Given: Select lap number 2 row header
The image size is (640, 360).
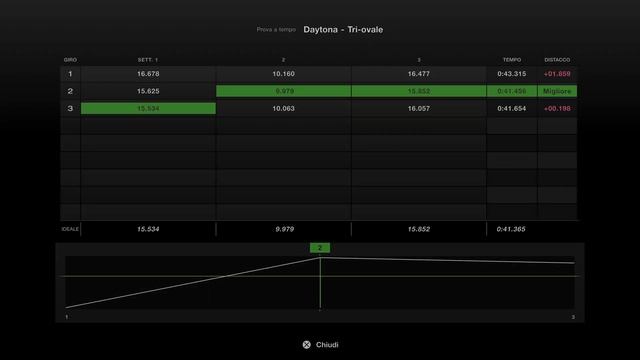Looking at the screenshot, I should point(70,91).
